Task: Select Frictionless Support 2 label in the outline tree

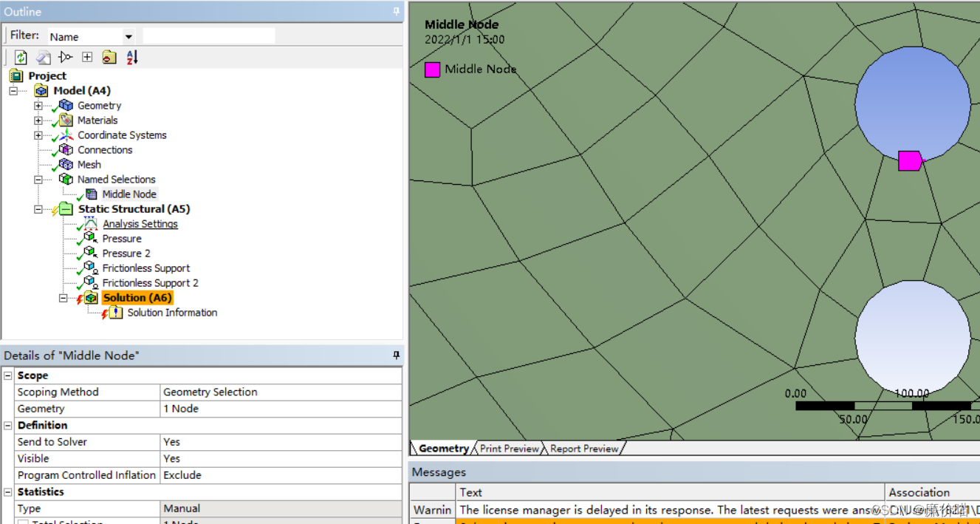Action: (x=151, y=283)
